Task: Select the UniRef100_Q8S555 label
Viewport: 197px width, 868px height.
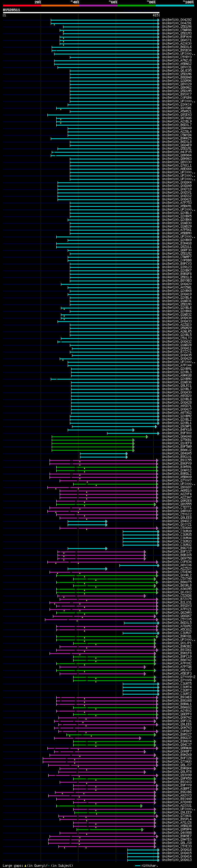Action: (x=177, y=504)
